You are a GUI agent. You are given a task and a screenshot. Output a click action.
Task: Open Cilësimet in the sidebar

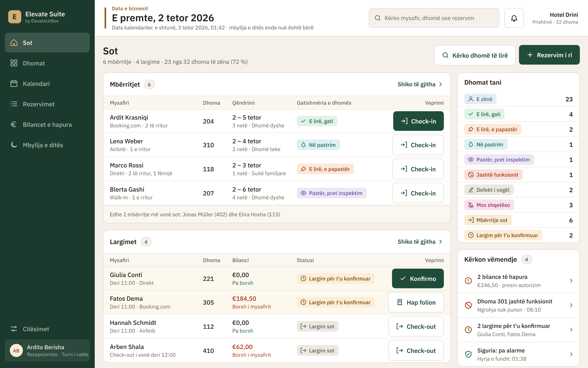pyautogui.click(x=47, y=329)
